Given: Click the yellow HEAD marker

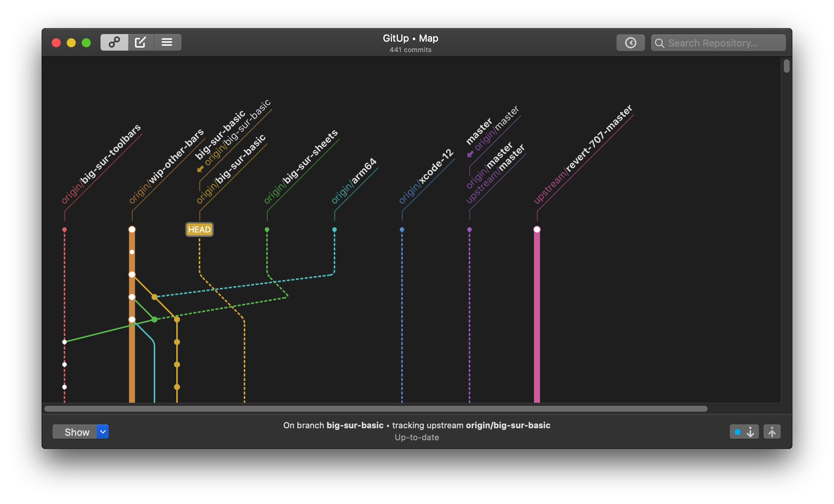Looking at the screenshot, I should tap(199, 229).
